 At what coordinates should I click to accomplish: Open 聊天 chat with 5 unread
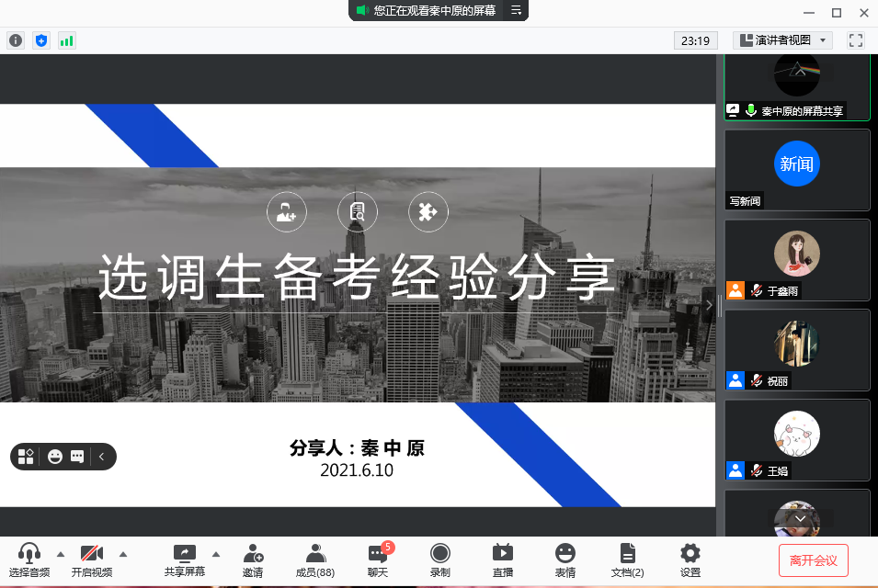tap(378, 560)
